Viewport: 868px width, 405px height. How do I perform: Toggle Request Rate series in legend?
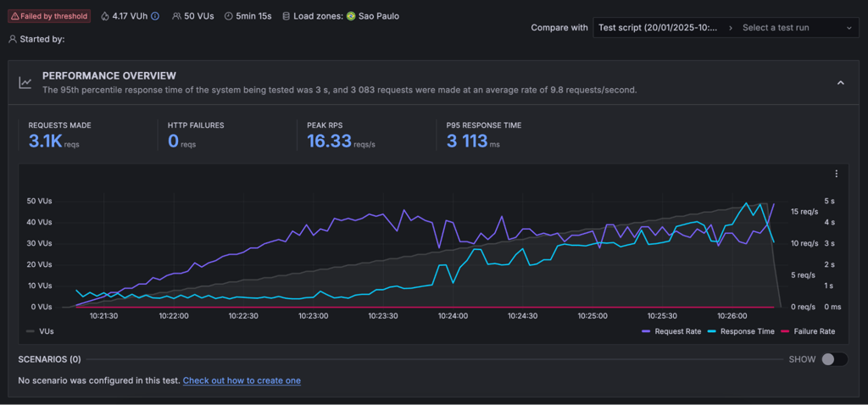coord(671,331)
